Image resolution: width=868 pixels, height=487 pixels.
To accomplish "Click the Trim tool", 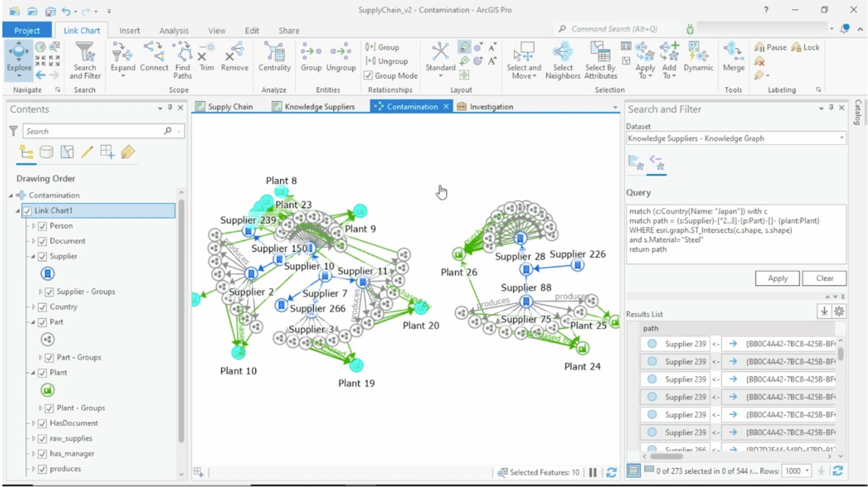I will (206, 56).
